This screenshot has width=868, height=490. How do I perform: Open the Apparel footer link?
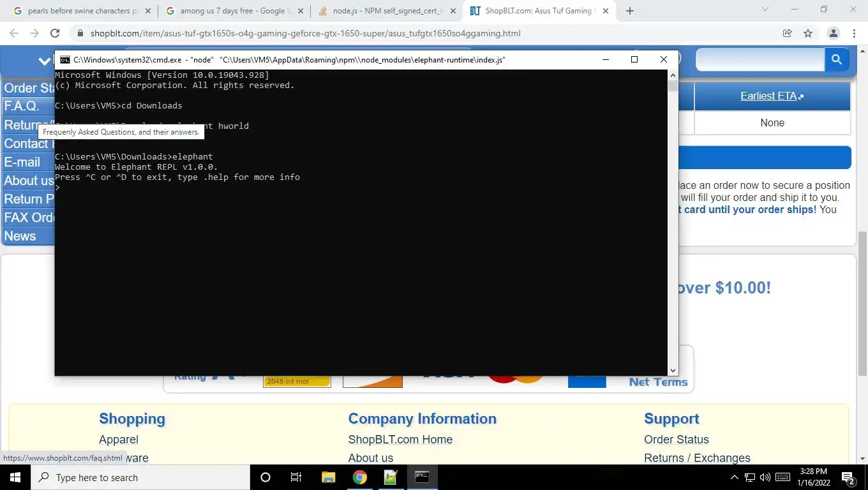(119, 440)
